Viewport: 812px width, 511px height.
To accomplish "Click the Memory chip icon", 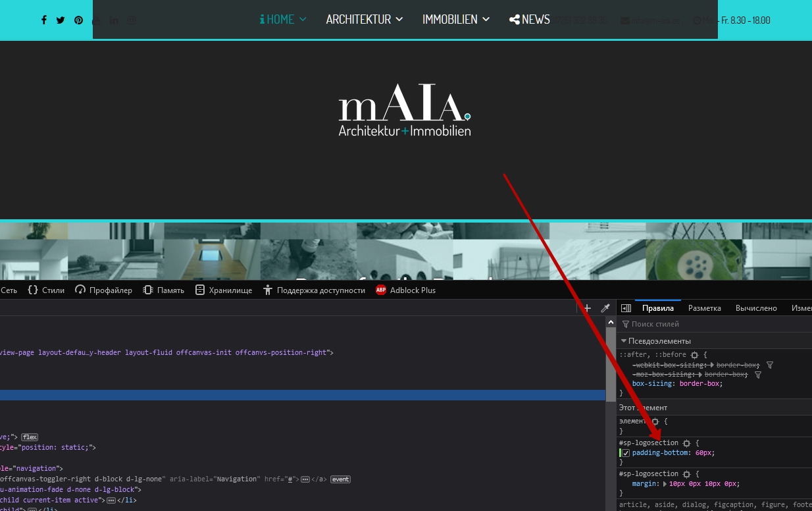I will [x=148, y=290].
